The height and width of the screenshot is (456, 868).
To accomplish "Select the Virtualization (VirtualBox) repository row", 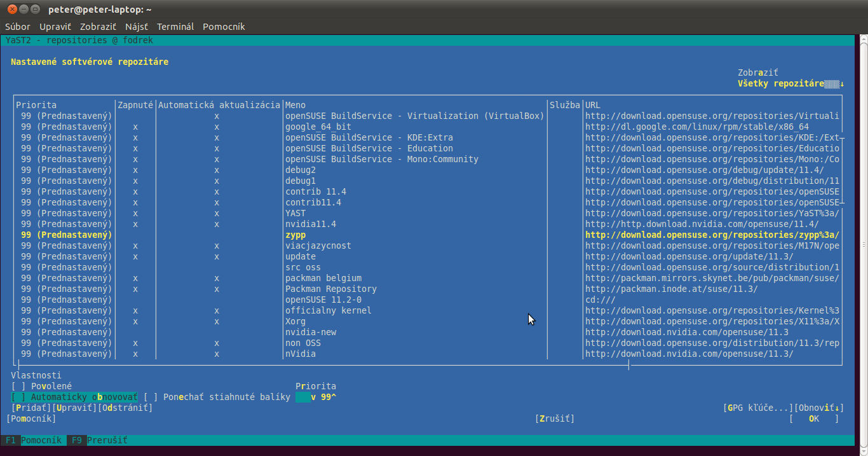I will [x=428, y=116].
